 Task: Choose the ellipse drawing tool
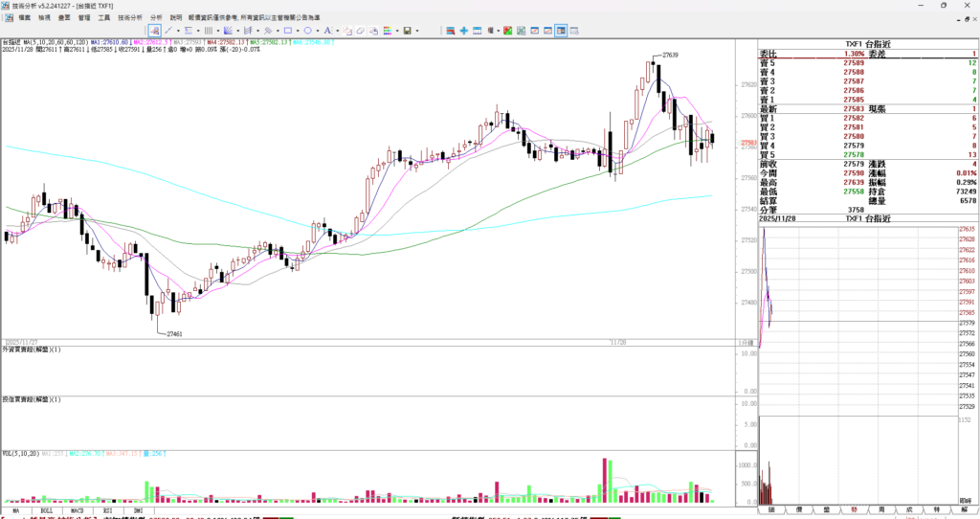coord(307,31)
